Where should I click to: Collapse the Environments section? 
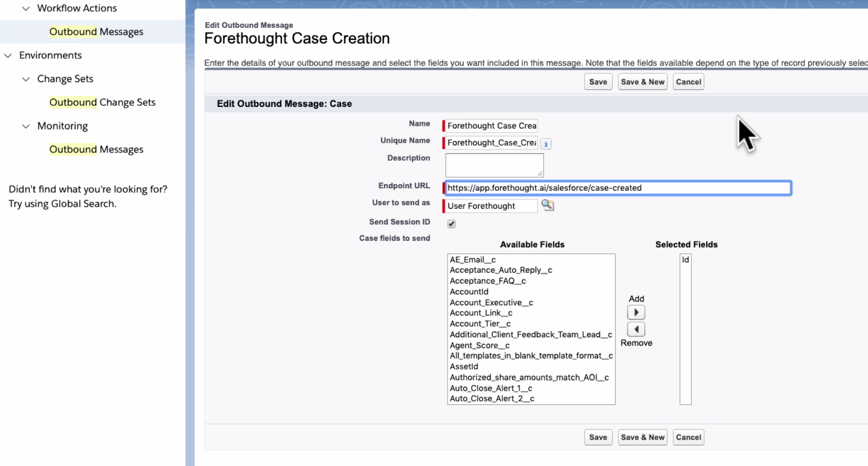click(x=8, y=55)
